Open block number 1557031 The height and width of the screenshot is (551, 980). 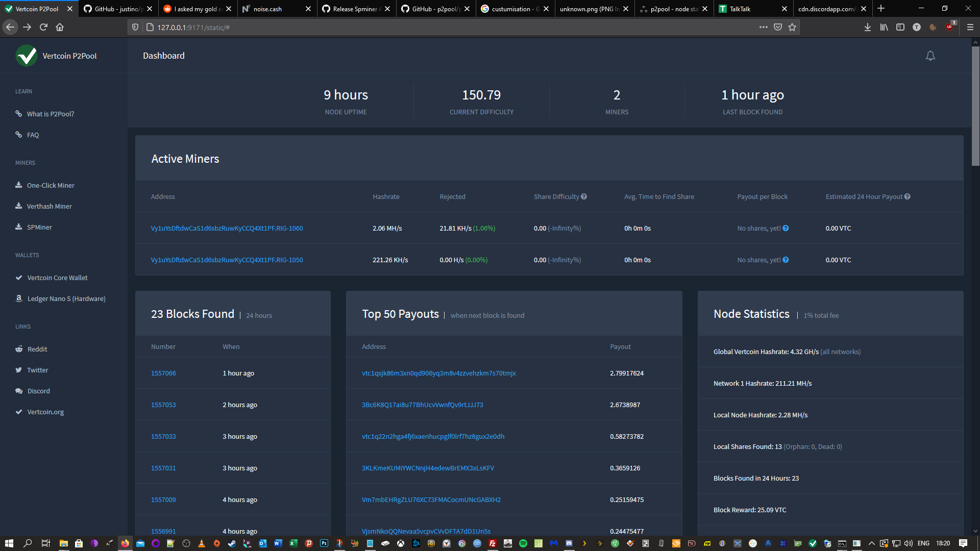pos(163,468)
